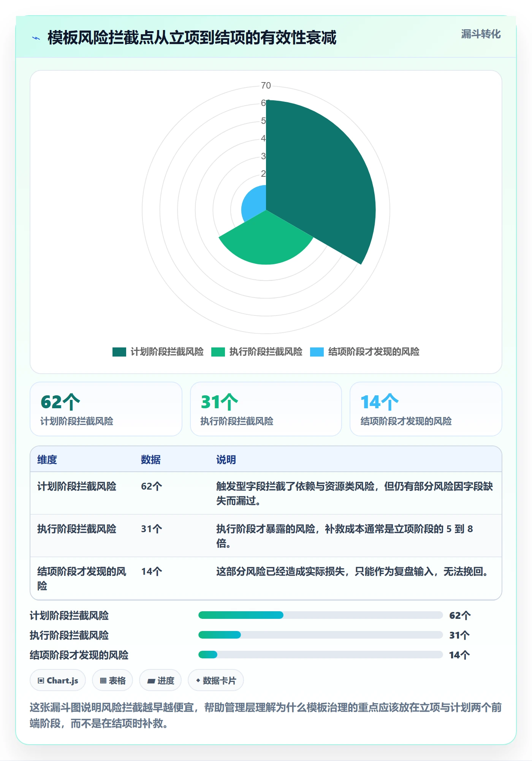532x761 pixels.
Task: Click the 31个 value in the table
Action: pos(152,529)
